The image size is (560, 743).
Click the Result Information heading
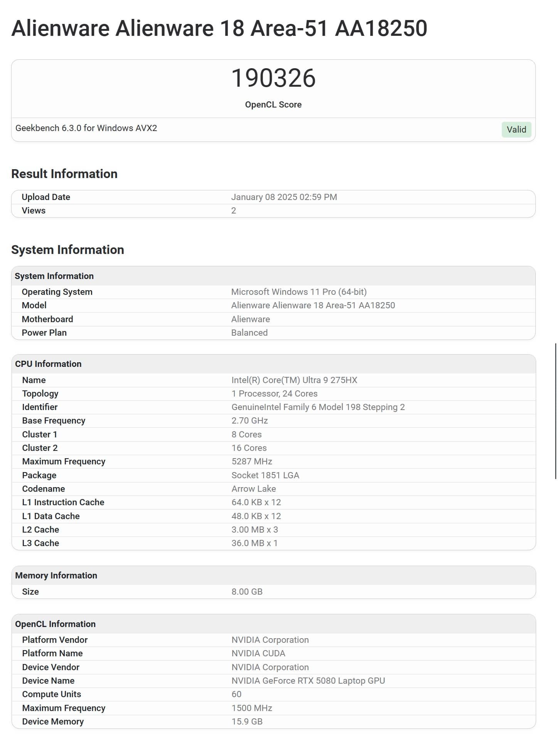pos(64,174)
